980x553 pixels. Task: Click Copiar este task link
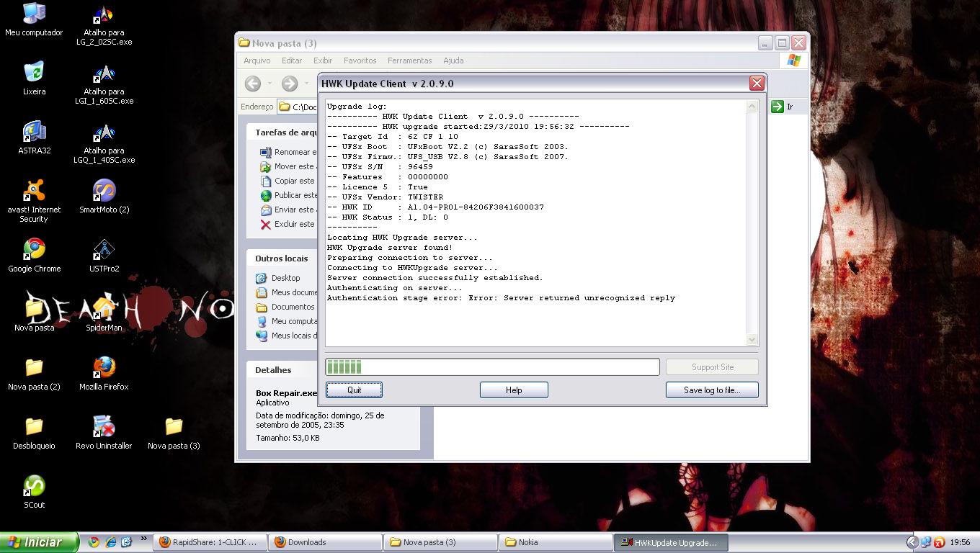click(288, 181)
